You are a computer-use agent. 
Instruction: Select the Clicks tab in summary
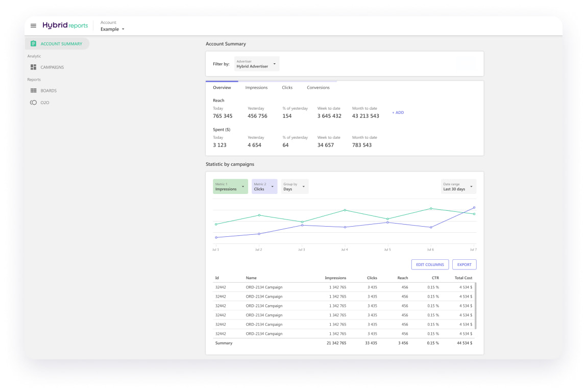287,88
